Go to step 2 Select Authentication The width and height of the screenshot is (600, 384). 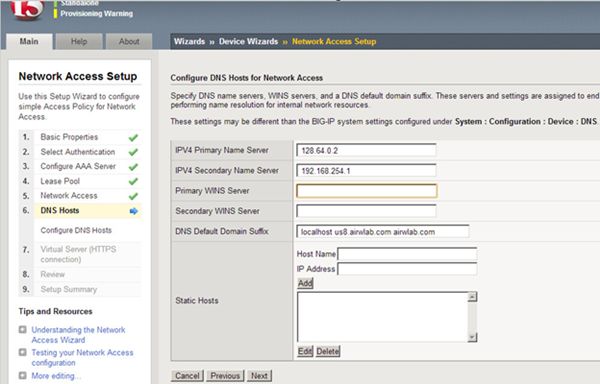[78, 152]
